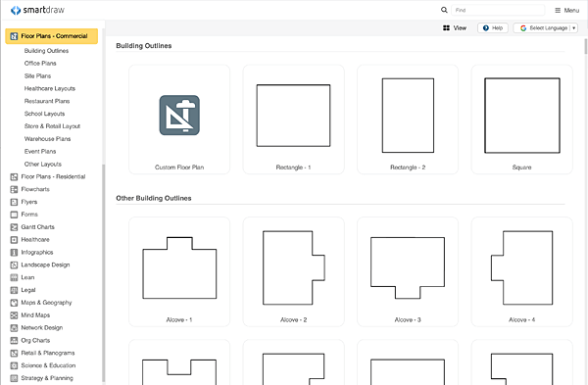This screenshot has height=385, width=588.
Task: Open School Layouts subcategory
Action: [45, 114]
